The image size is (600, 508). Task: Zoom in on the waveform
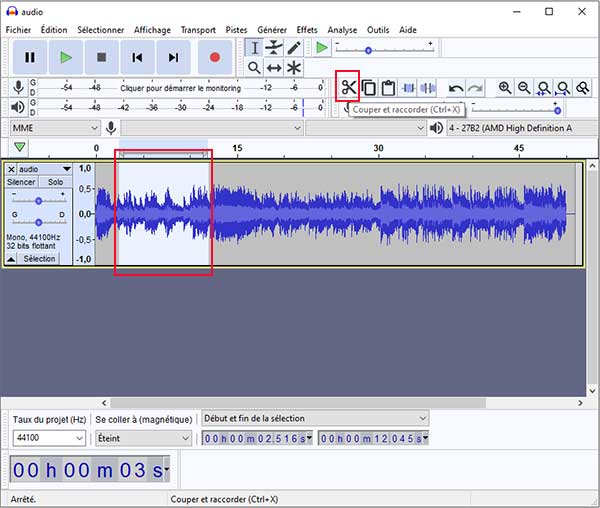pos(505,88)
